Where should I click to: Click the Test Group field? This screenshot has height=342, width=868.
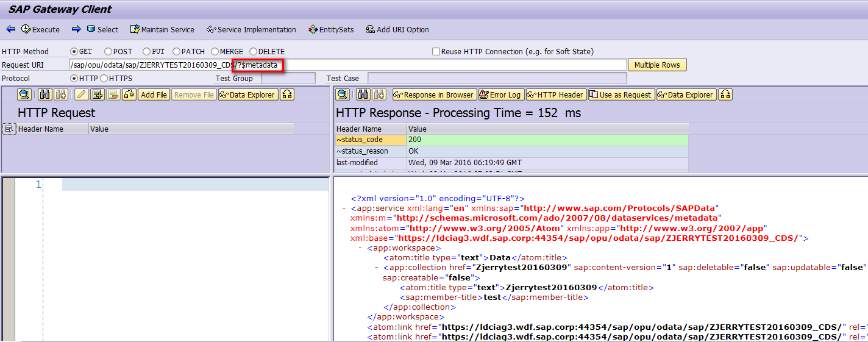click(x=288, y=78)
